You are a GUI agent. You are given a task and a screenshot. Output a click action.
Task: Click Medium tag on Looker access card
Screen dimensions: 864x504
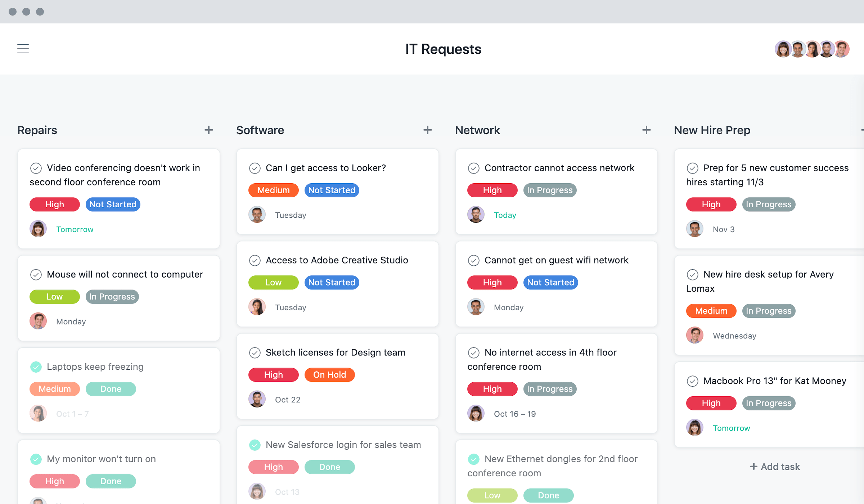[x=274, y=190]
